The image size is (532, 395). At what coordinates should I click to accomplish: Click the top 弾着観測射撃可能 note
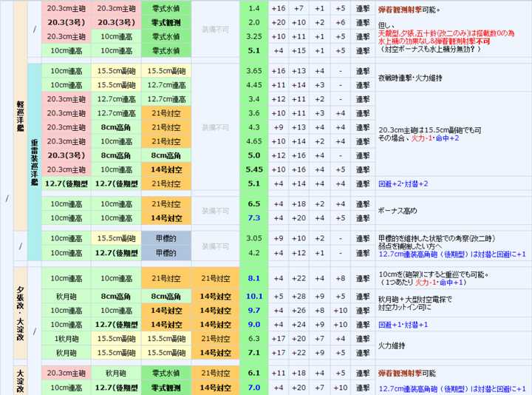(x=409, y=10)
